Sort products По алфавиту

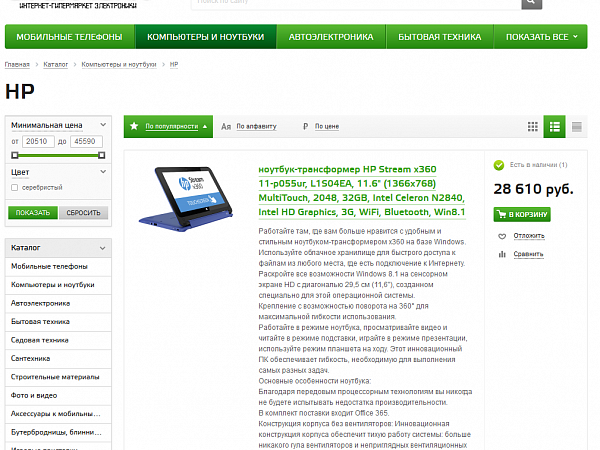click(256, 126)
